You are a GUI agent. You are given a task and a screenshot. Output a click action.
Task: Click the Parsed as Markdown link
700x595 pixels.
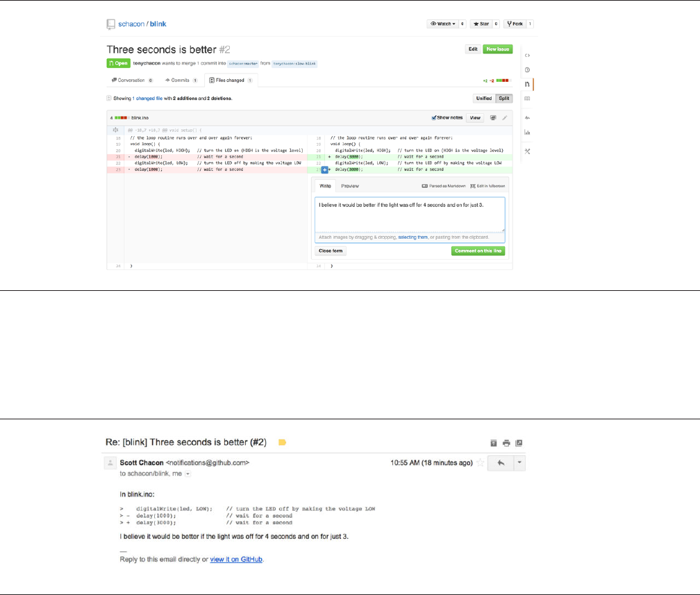(444, 186)
